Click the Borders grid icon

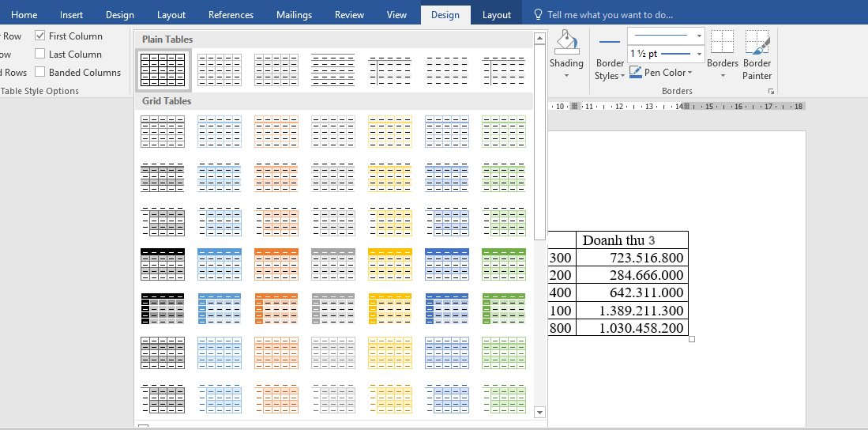coord(723,42)
